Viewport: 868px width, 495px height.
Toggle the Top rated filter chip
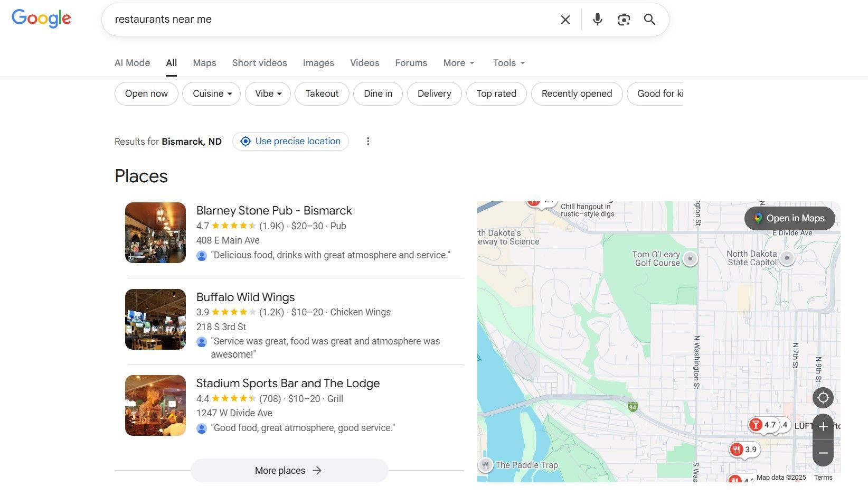(496, 94)
